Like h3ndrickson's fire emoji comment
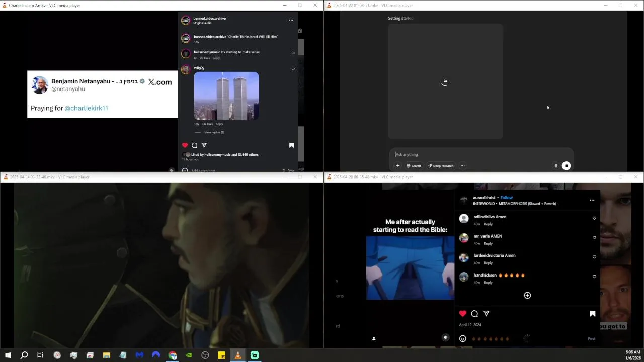644x362 pixels. (x=594, y=277)
